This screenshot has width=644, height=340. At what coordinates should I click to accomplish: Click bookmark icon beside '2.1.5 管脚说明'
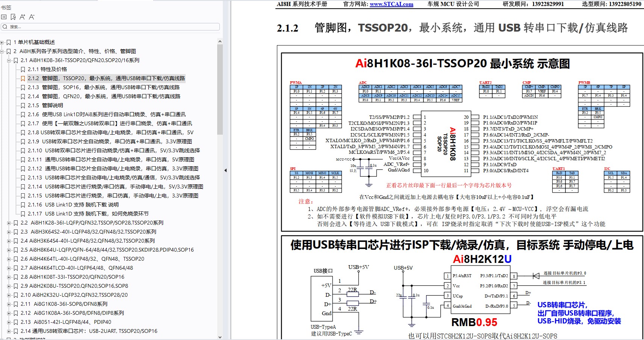coord(23,106)
